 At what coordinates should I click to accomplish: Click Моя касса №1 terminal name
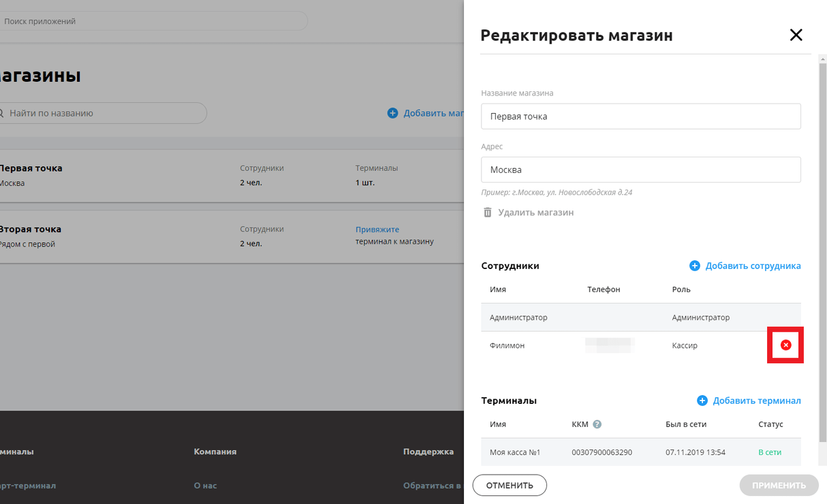click(x=515, y=452)
